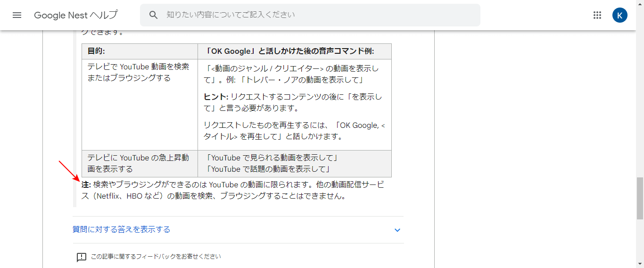The height and width of the screenshot is (268, 644).
Task: Open the Google apps grid
Action: 597,15
